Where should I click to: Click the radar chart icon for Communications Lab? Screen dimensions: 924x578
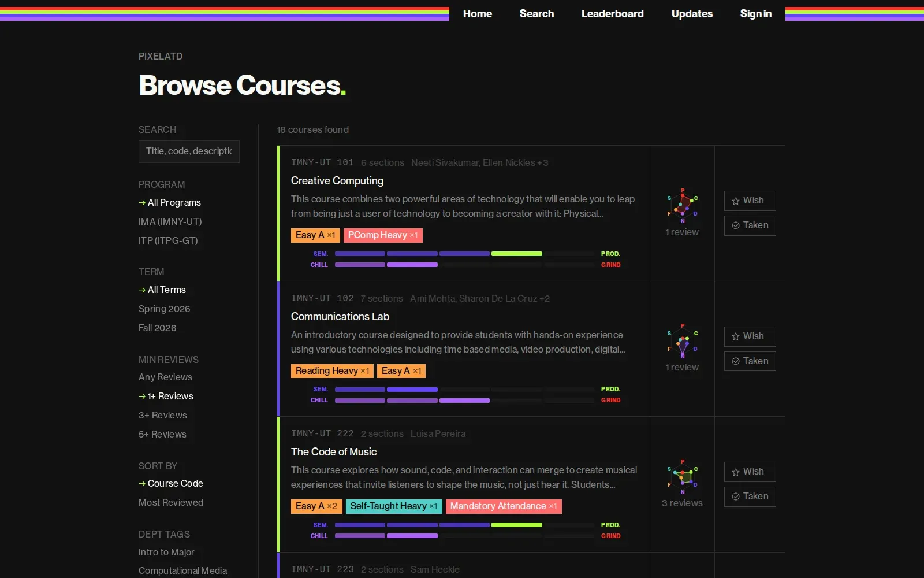(683, 341)
